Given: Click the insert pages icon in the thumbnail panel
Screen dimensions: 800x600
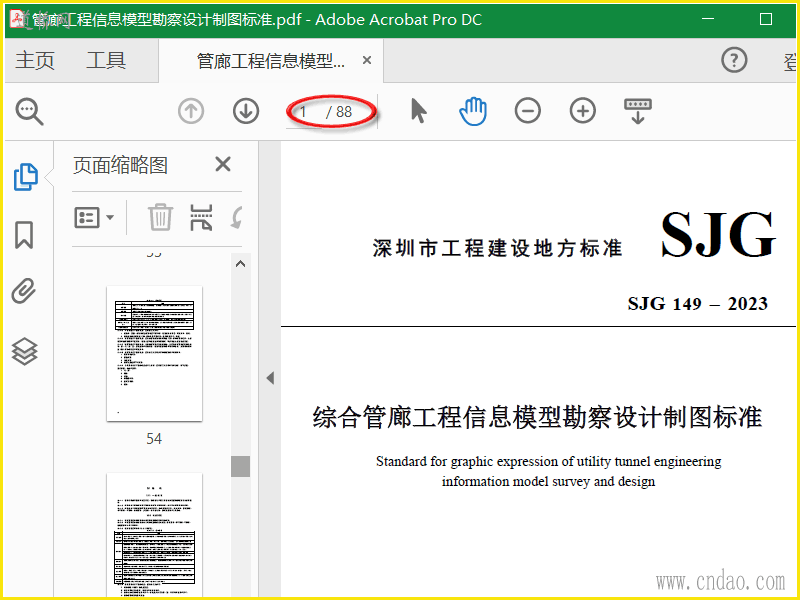Looking at the screenshot, I should [201, 217].
